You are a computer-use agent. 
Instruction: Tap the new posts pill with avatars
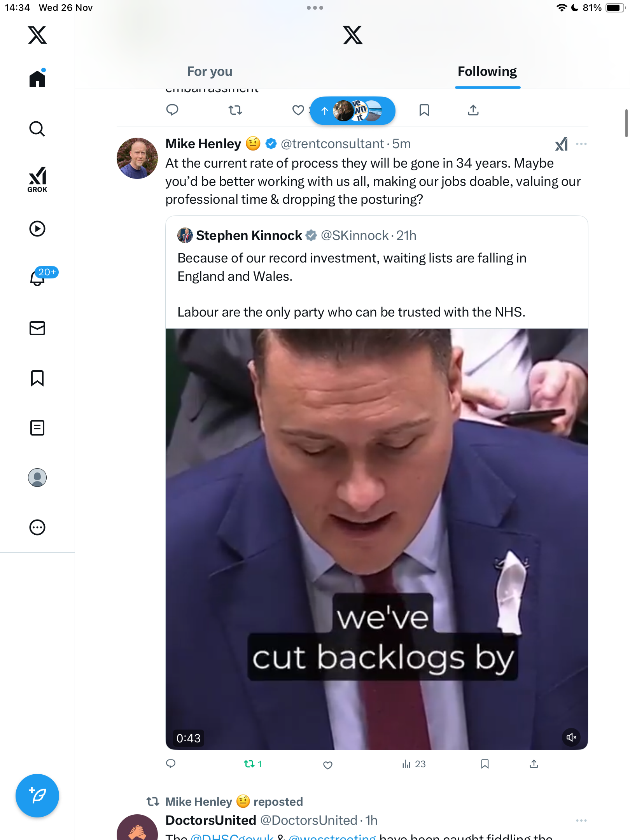(352, 111)
